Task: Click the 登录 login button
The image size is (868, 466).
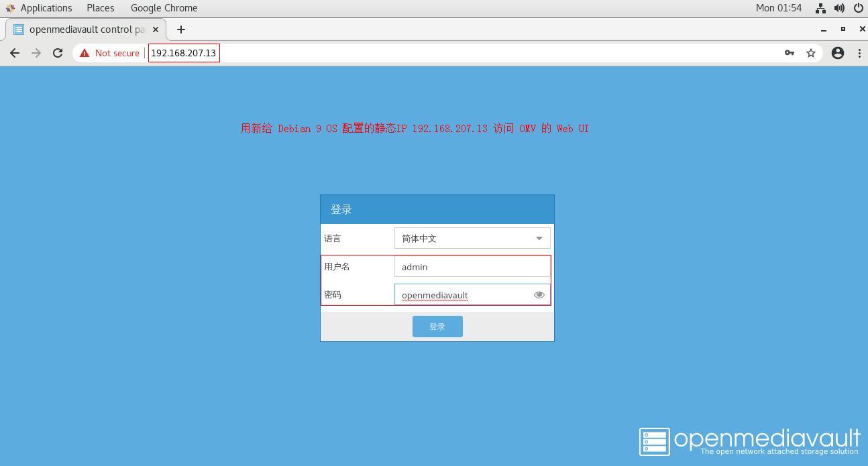Action: [437, 327]
